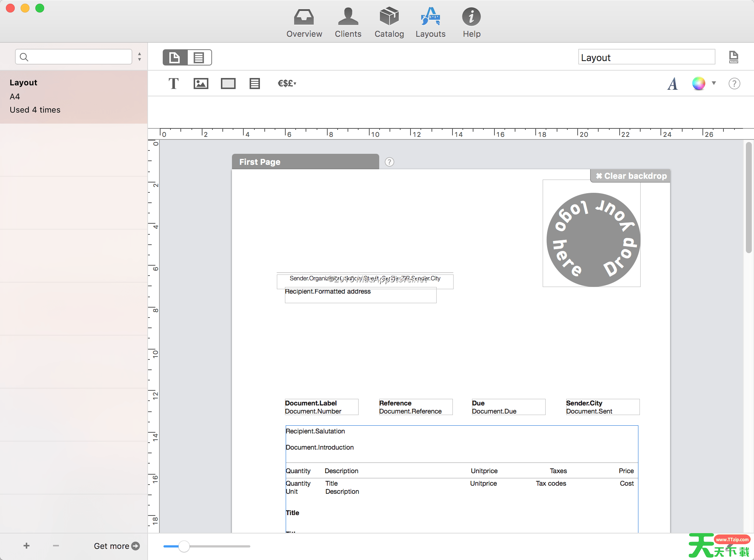754x560 pixels.
Task: Open toolbar help question icon
Action: coord(734,84)
